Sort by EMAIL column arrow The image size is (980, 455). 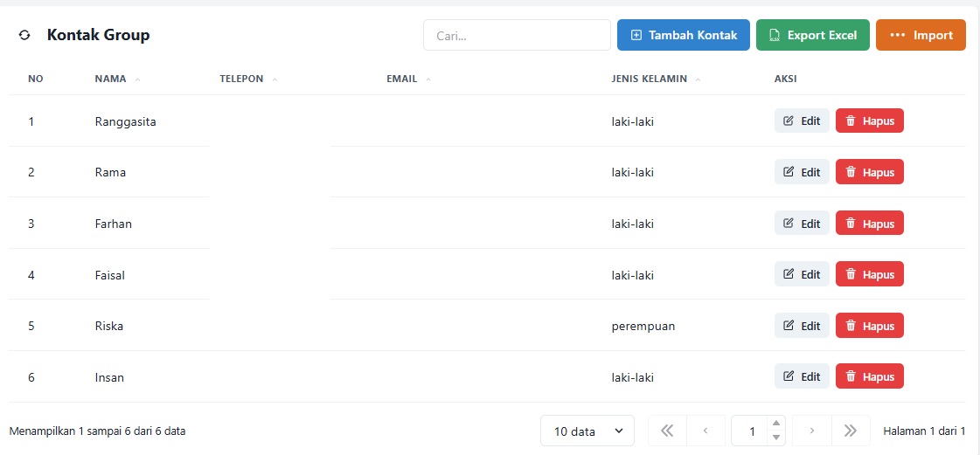coord(428,79)
